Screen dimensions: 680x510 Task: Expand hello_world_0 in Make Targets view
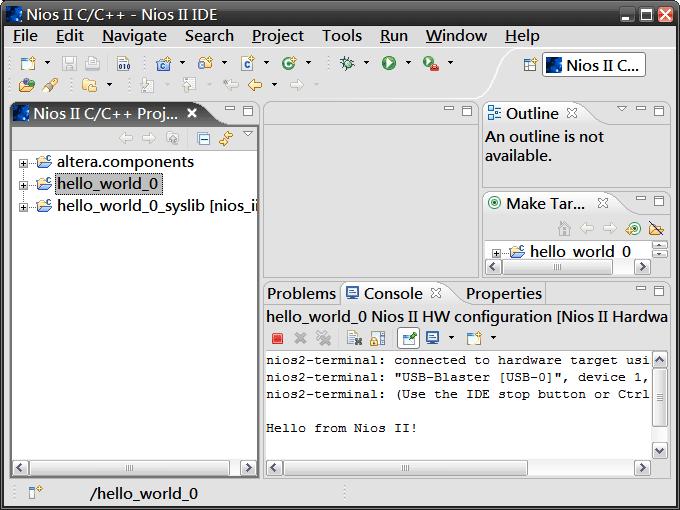tap(496, 253)
